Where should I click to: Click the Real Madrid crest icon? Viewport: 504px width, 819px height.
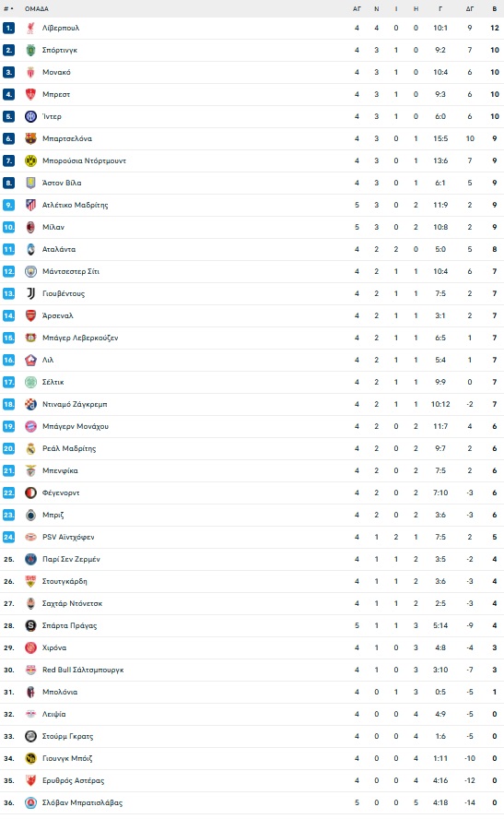(x=30, y=448)
